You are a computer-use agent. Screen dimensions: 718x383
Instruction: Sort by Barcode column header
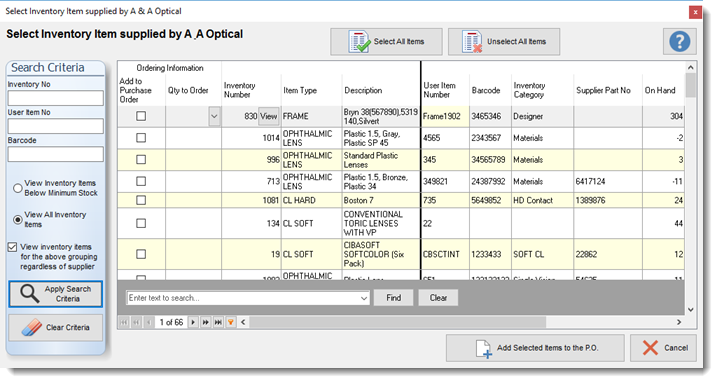(x=490, y=90)
